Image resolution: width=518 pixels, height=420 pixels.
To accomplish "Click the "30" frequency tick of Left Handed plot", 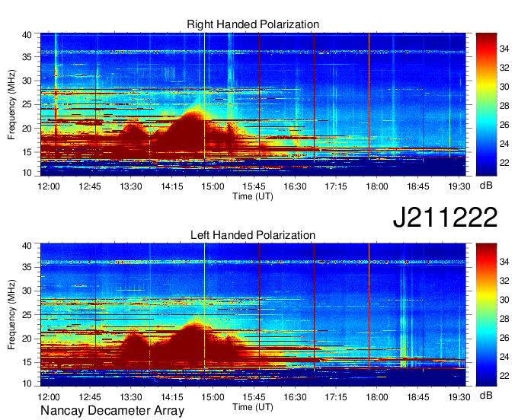I will click(27, 291).
